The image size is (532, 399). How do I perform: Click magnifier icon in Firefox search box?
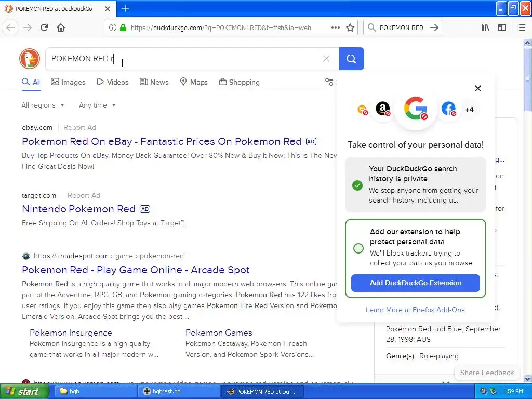tap(372, 28)
